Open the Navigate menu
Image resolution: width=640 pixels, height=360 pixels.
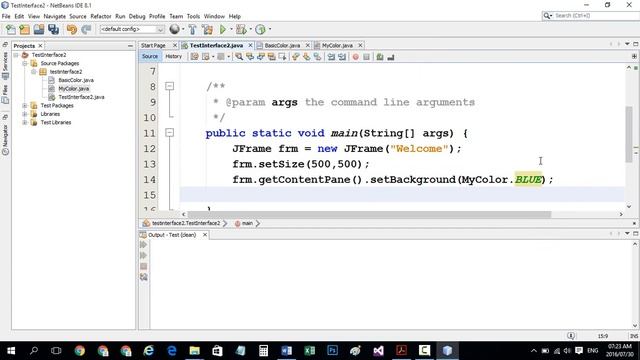pyautogui.click(x=55, y=16)
